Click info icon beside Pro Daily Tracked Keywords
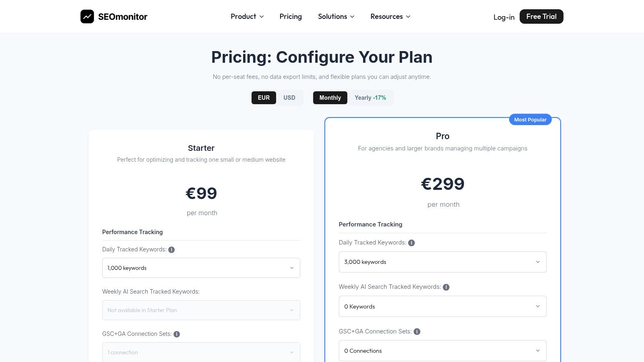The image size is (644, 362). (411, 243)
